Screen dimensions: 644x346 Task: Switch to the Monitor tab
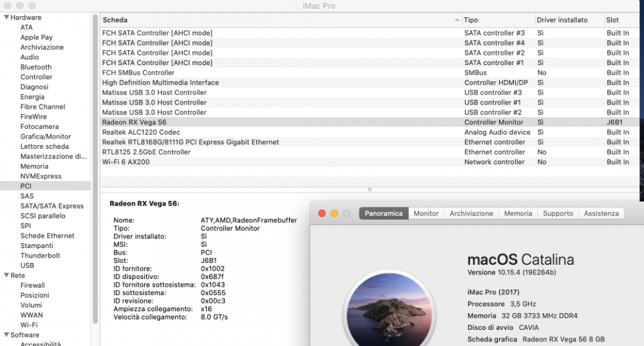pos(426,213)
